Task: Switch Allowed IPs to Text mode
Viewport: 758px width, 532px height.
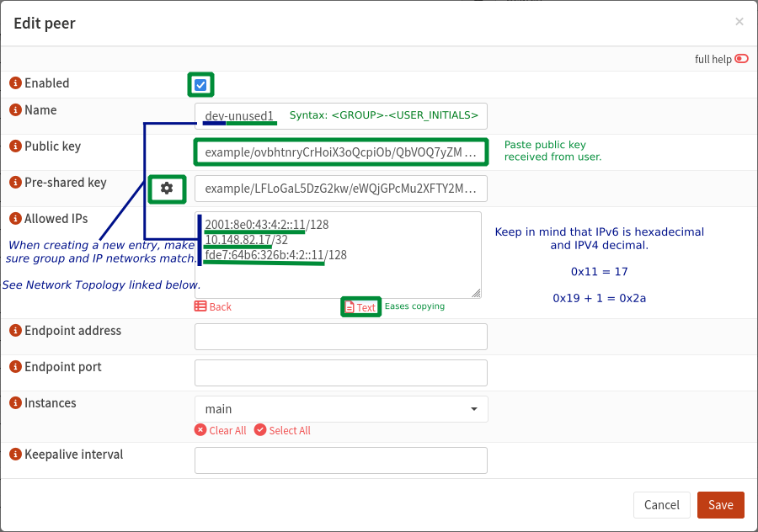Action: coord(360,307)
